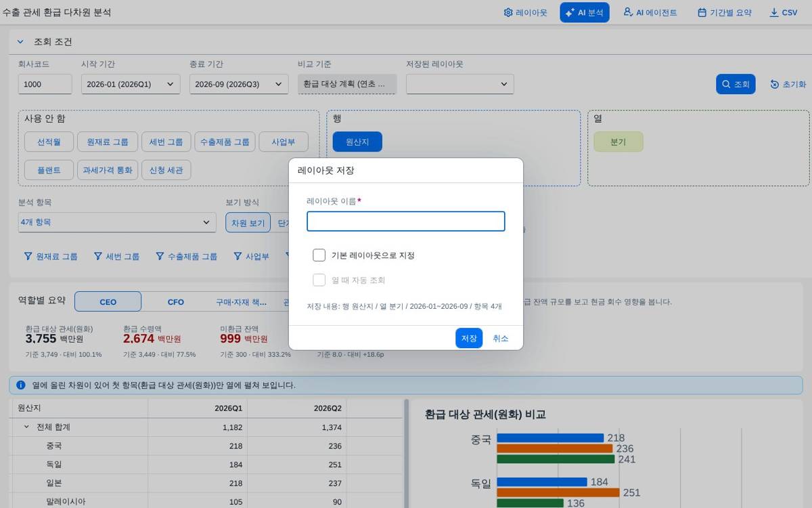Click the table's vertical divider scrollbar
The height and width of the screenshot is (508, 812).
[407, 454]
